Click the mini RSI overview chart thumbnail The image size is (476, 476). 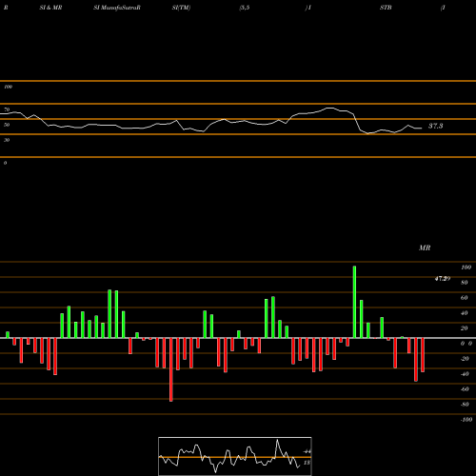point(235,456)
